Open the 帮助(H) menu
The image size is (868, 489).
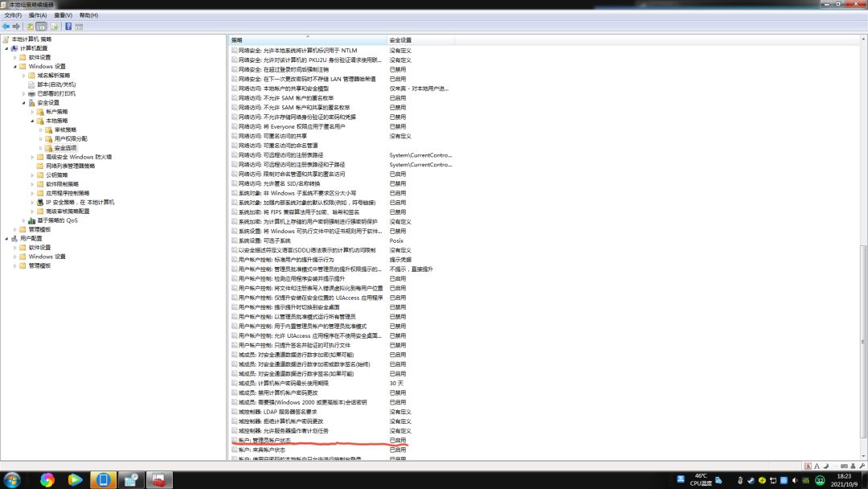point(88,15)
